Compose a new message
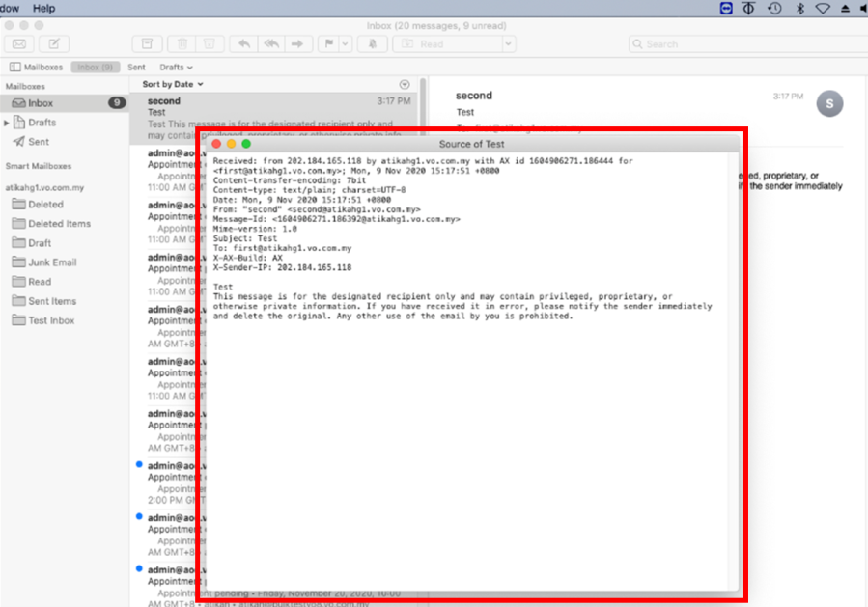 (56, 44)
